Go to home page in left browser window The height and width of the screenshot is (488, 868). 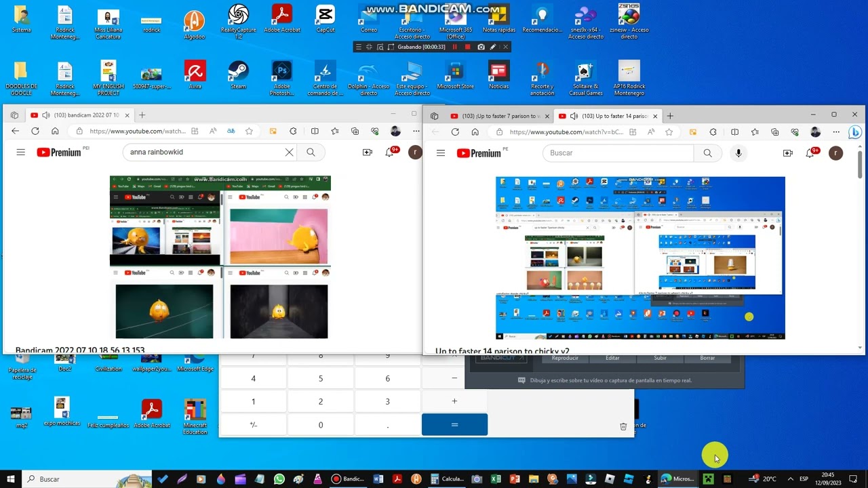55,131
